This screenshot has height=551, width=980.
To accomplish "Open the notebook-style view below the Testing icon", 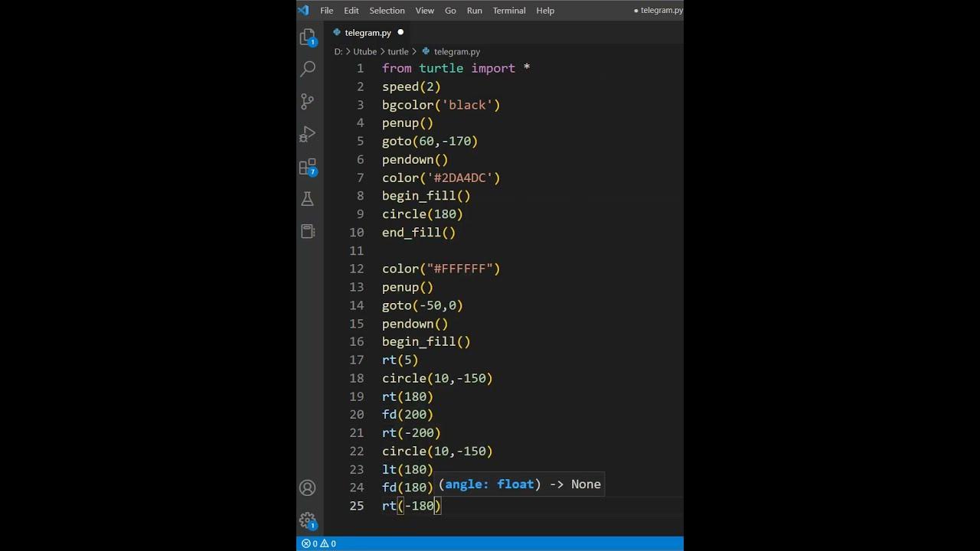I will (308, 231).
